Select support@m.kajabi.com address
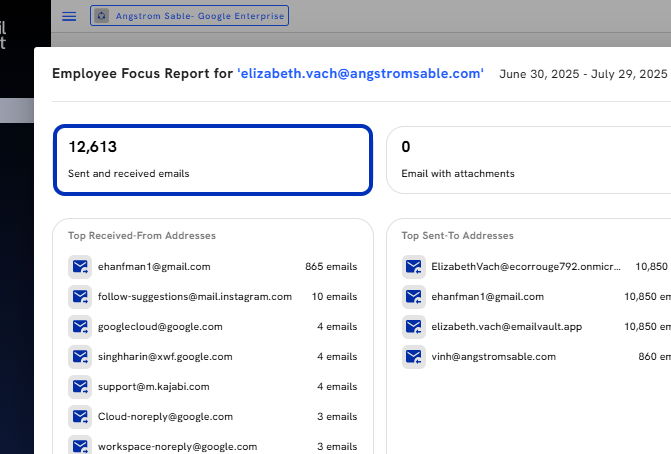 [x=154, y=387]
